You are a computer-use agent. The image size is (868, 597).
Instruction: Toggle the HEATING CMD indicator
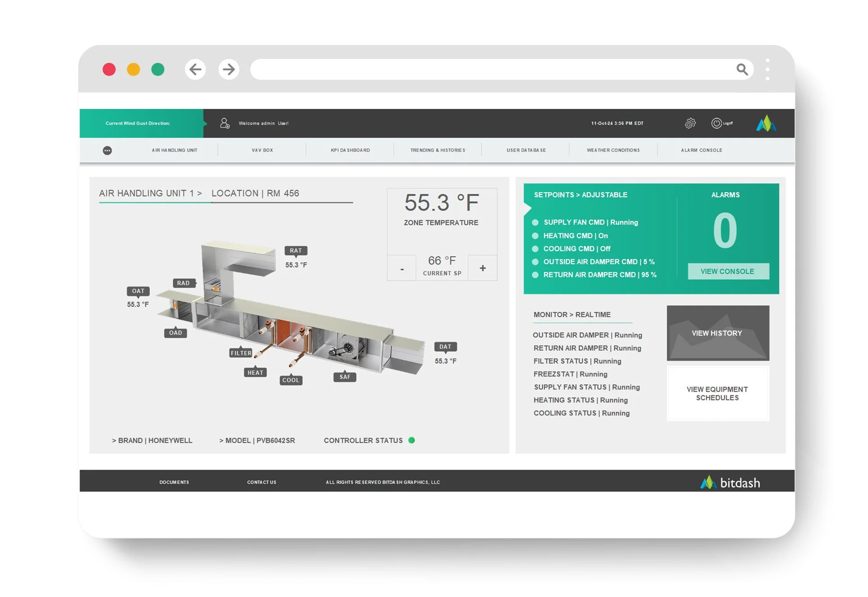click(535, 235)
